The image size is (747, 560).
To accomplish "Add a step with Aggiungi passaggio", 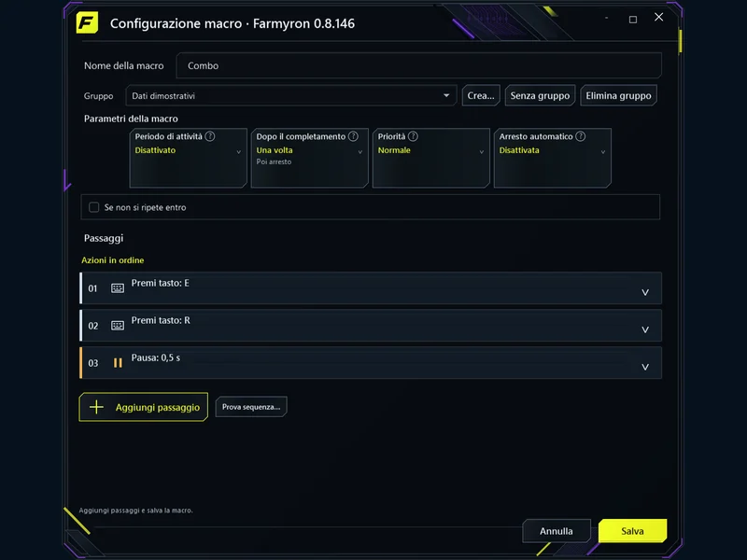I will click(x=144, y=407).
